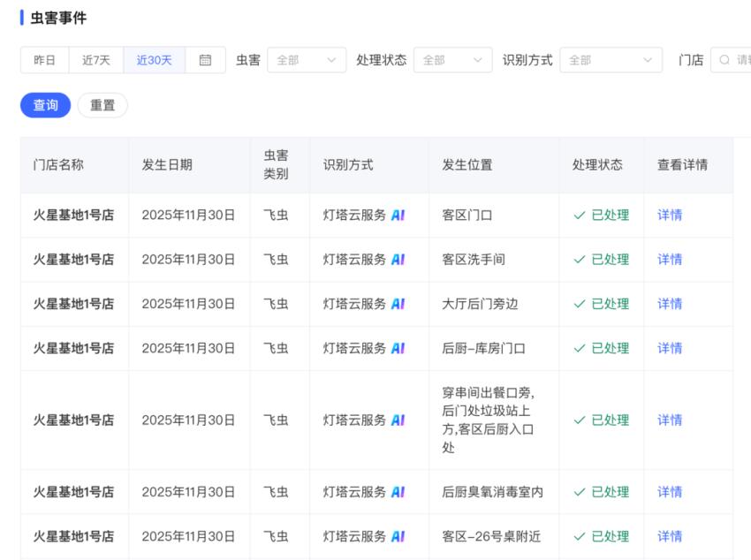The image size is (751, 560).
Task: Click the search icon in the 门店 field
Action: (724, 60)
